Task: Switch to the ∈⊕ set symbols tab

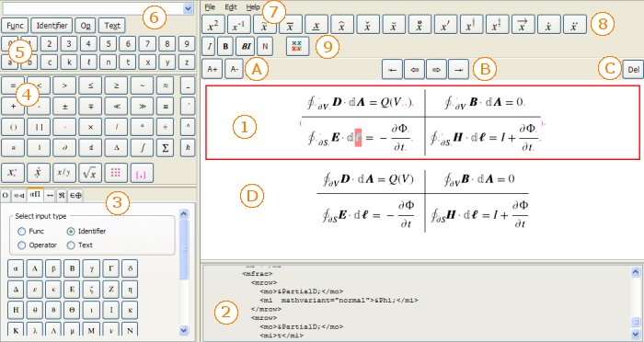Action: (76, 196)
